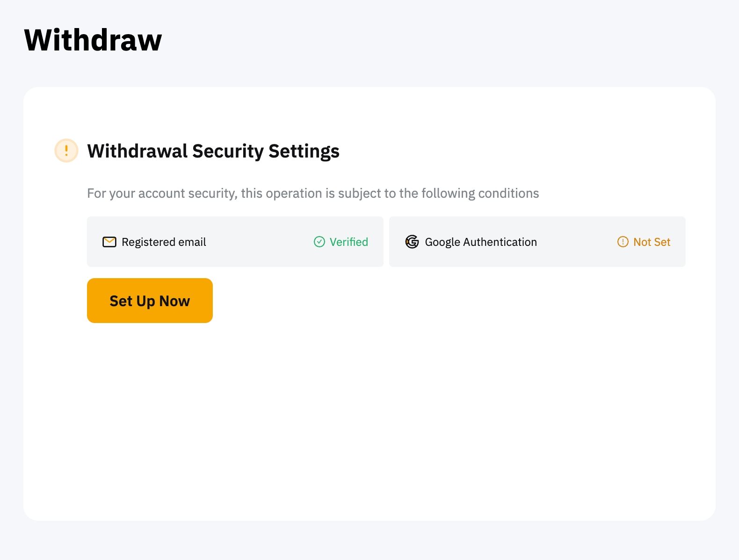This screenshot has height=560, width=739.
Task: Click the Withdraw page title
Action: 93,40
